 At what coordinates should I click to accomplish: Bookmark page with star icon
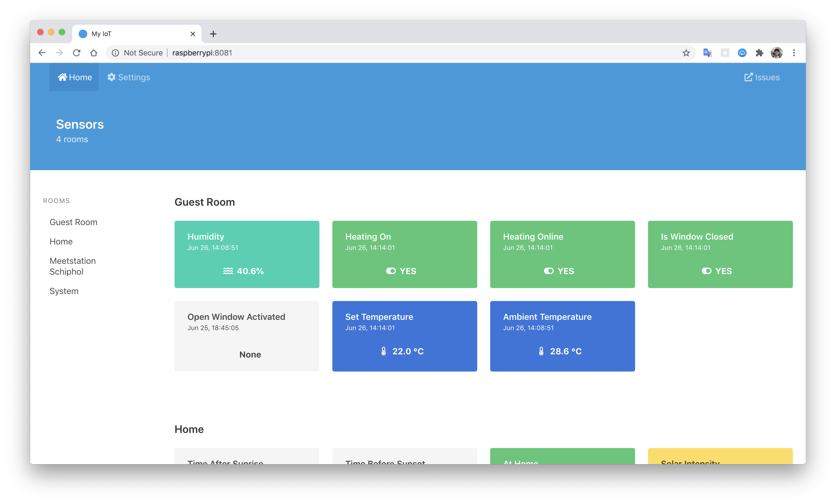[x=686, y=53]
